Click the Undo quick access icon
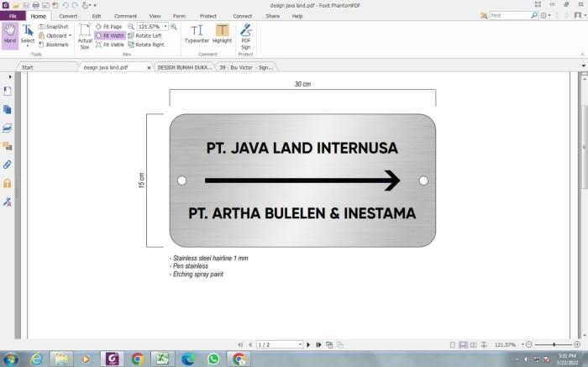588x367 pixels. [66, 5]
